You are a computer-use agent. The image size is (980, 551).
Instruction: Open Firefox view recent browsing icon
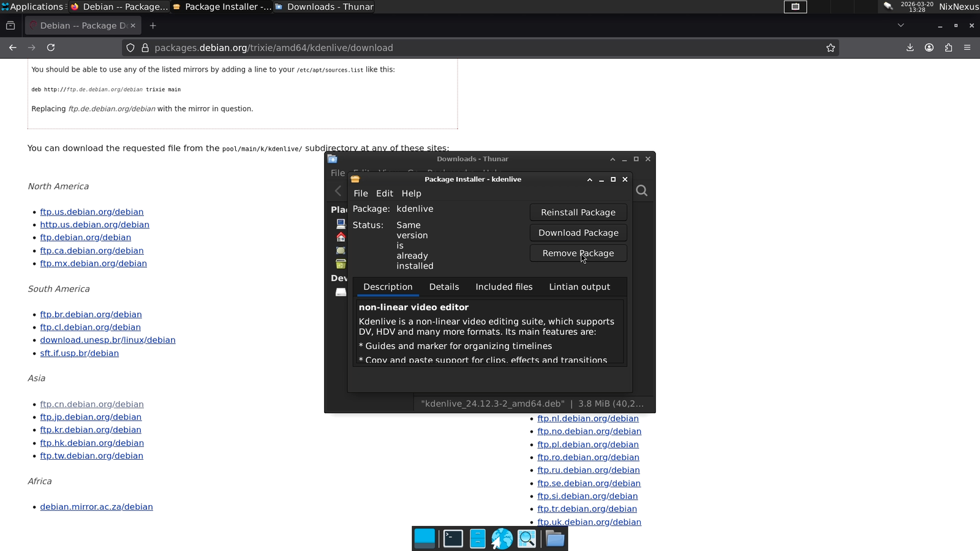tap(10, 26)
